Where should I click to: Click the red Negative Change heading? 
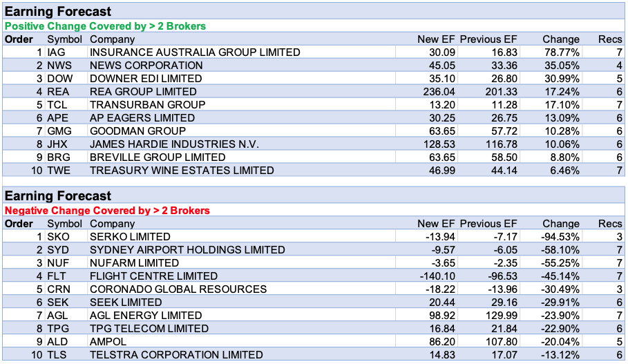[107, 210]
